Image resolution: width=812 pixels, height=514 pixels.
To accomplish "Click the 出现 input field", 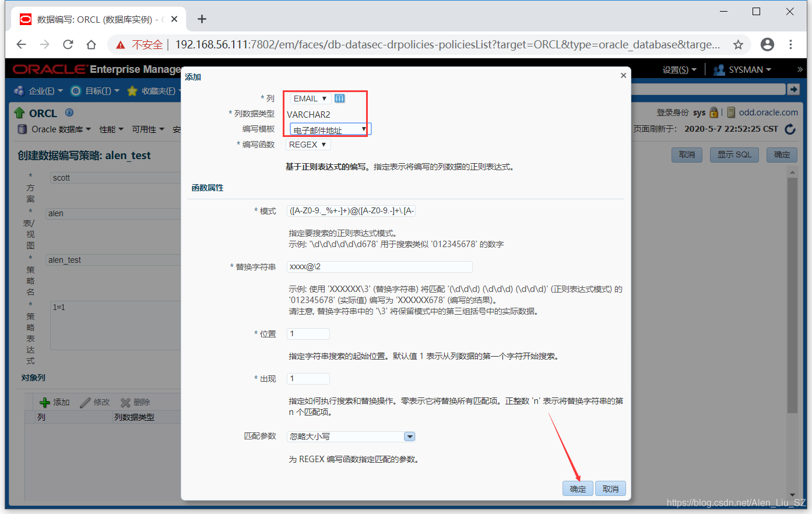I will click(308, 379).
